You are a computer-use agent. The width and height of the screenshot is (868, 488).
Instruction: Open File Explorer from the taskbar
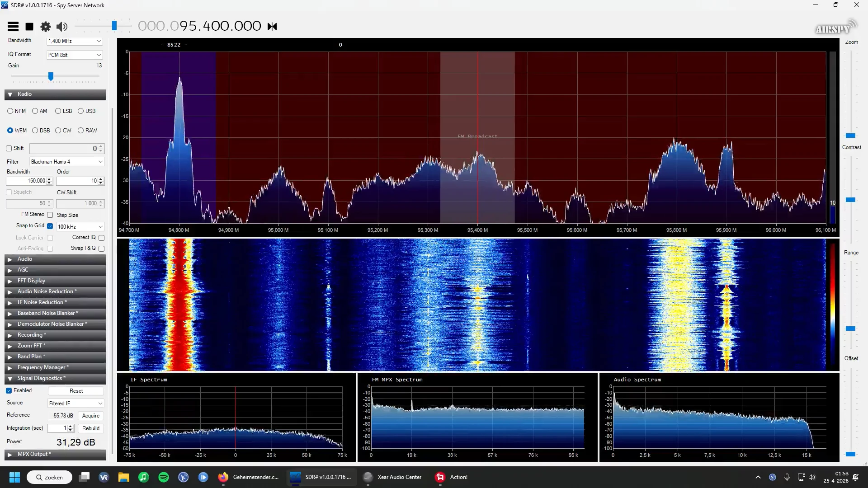tap(124, 477)
